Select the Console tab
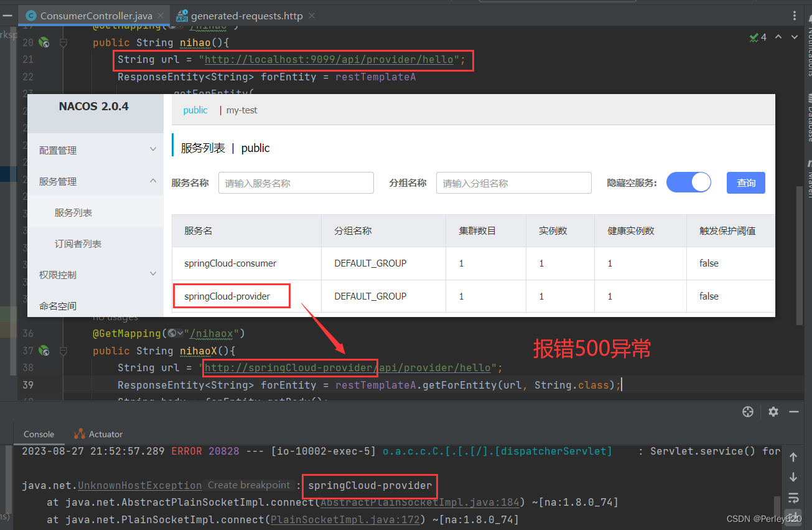Viewport: 812px width, 530px height. click(x=39, y=434)
